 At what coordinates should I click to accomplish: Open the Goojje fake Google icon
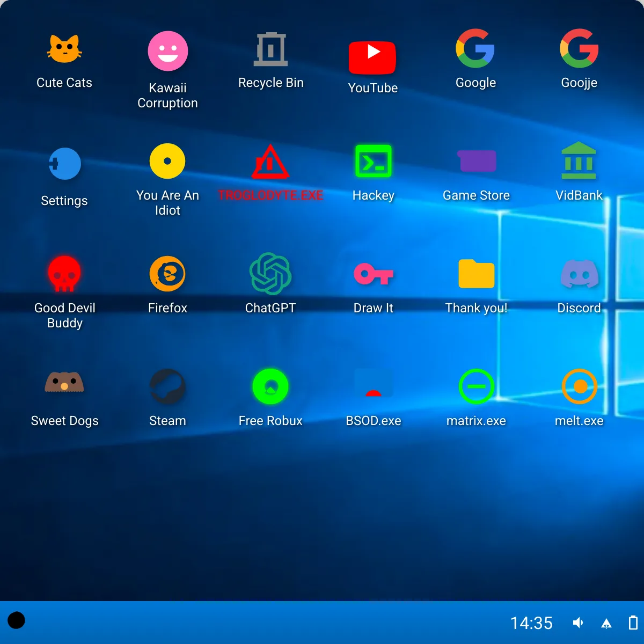click(579, 48)
